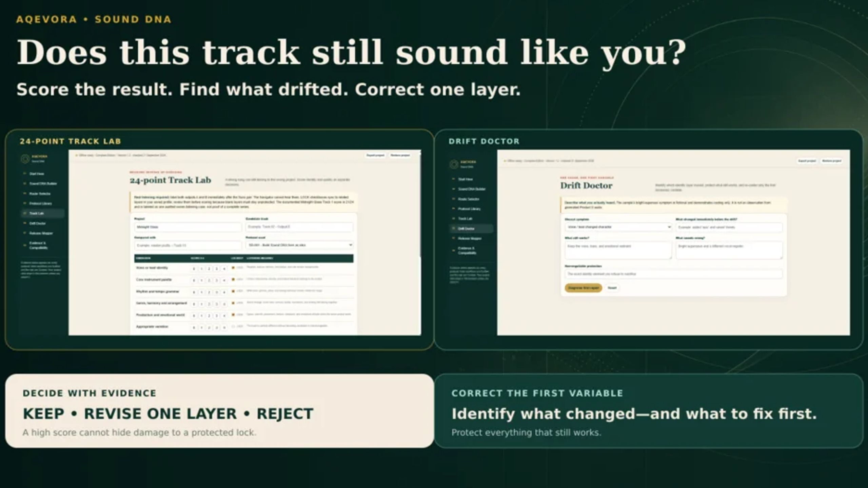Toggle the LOCK checkbox for Voice or lead identity

point(233,268)
